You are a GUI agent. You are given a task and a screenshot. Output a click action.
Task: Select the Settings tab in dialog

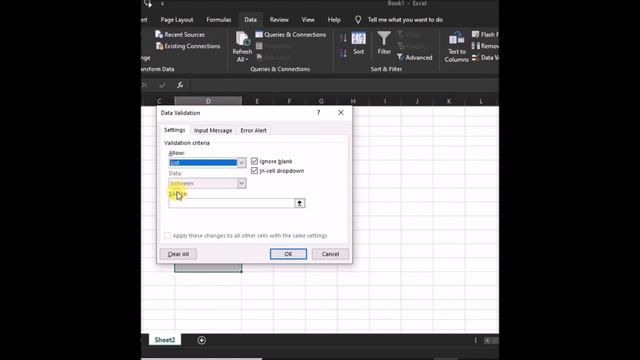pos(175,130)
